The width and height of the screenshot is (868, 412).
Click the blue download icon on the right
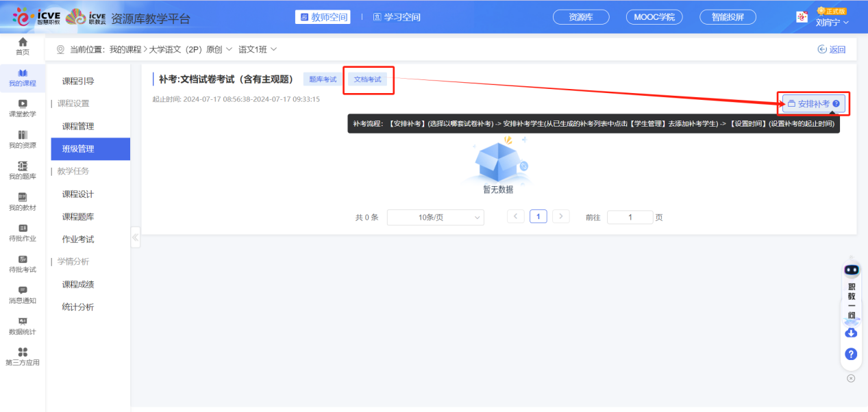pos(851,332)
